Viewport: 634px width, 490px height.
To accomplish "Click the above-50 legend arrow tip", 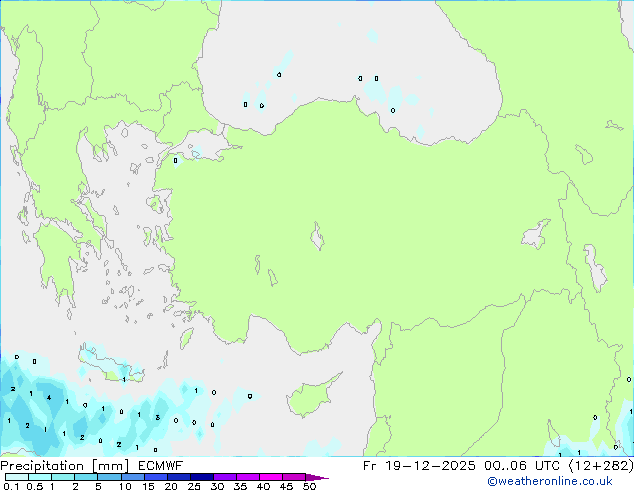I will point(317,477).
